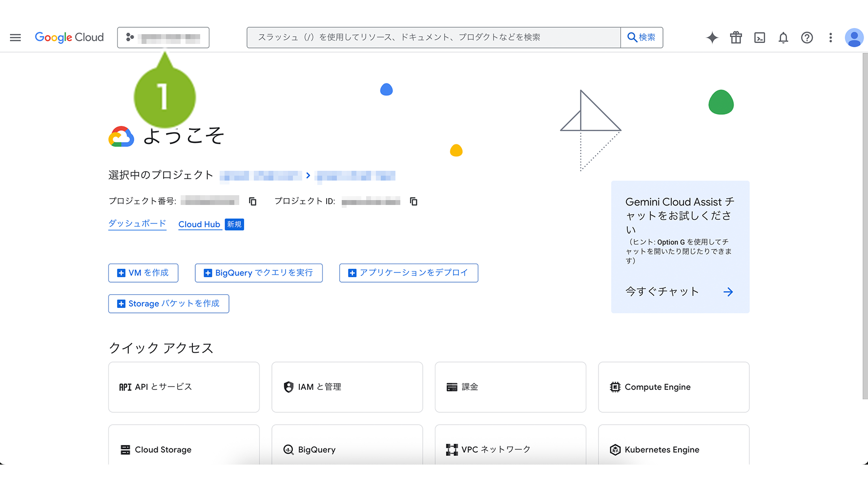Click Storage バケットを作成 button
868x488 pixels.
pyautogui.click(x=168, y=304)
